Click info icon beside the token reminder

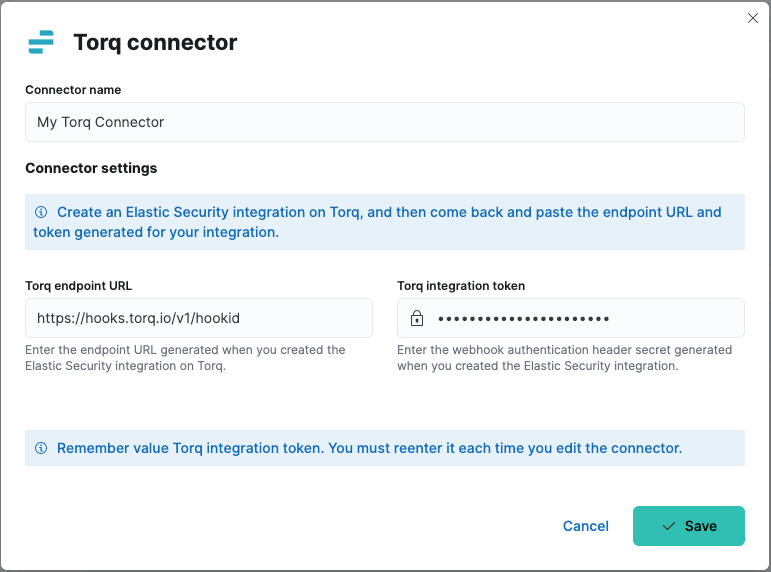[x=41, y=448]
